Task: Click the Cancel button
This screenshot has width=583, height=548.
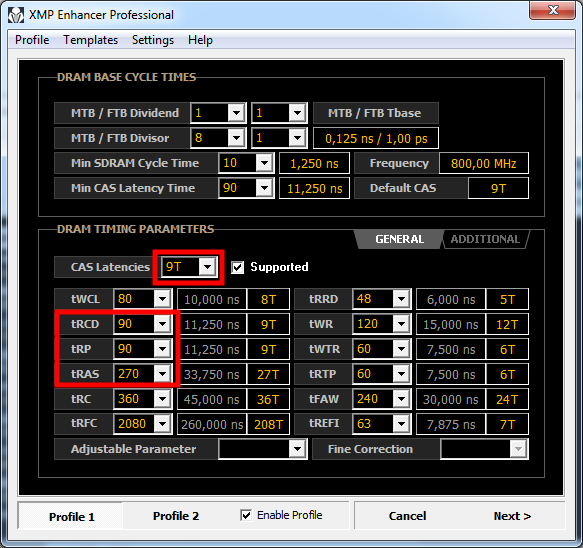Action: pyautogui.click(x=407, y=516)
